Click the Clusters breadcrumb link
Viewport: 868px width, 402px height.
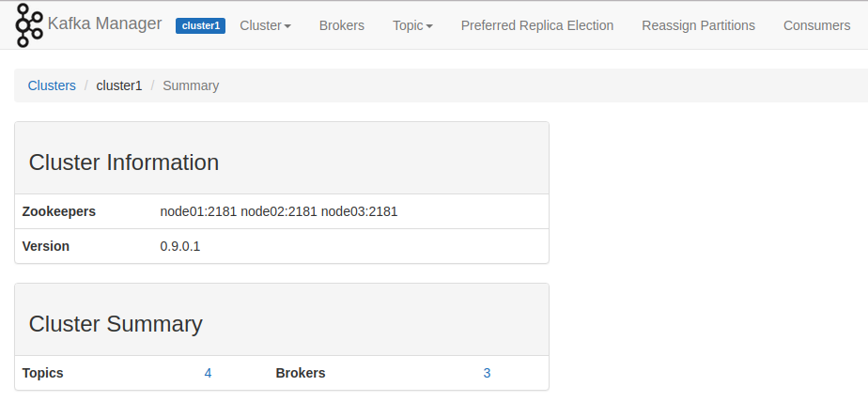(52, 85)
